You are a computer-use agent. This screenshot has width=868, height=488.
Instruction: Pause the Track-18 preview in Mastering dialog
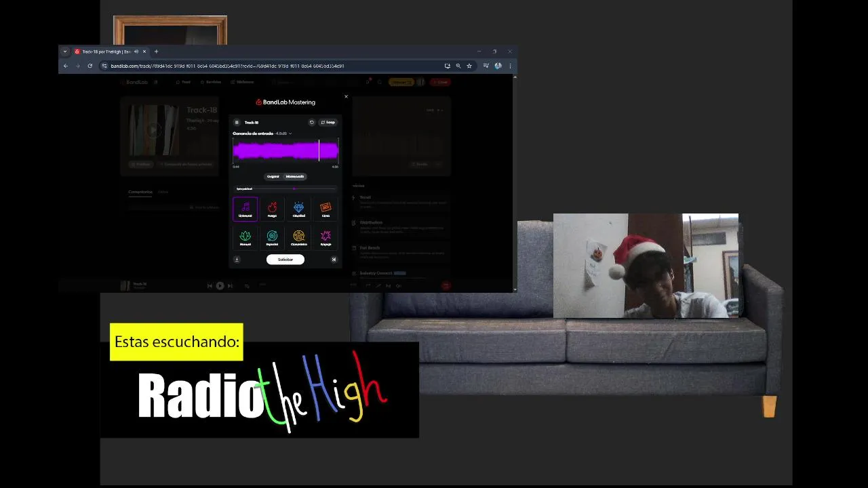click(x=237, y=123)
